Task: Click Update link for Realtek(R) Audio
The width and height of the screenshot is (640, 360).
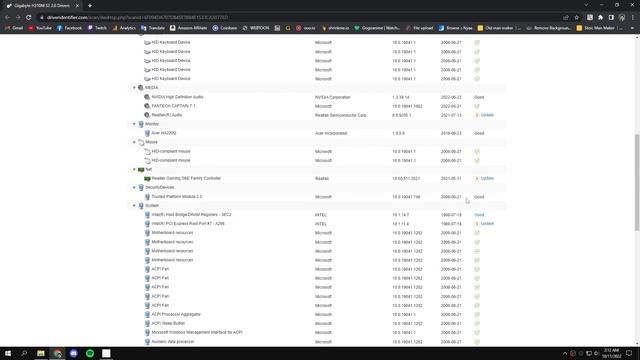Action: tap(487, 115)
